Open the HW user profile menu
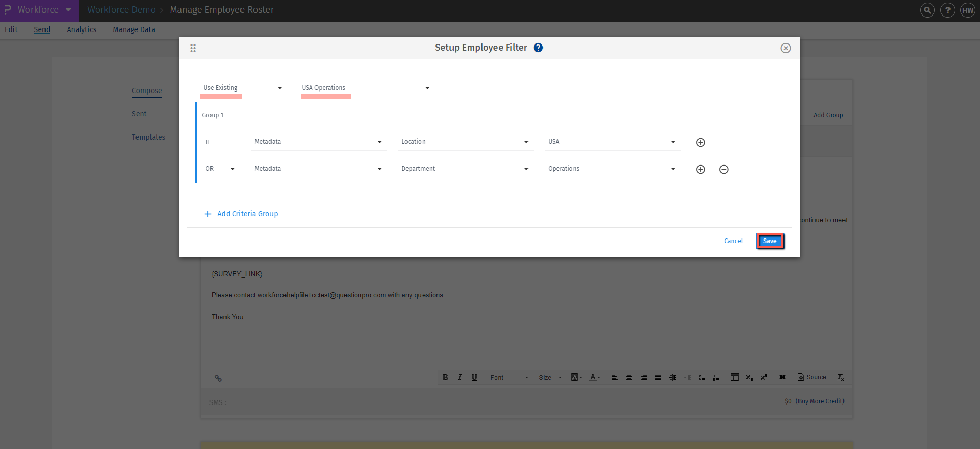This screenshot has height=449, width=980. pos(968,10)
